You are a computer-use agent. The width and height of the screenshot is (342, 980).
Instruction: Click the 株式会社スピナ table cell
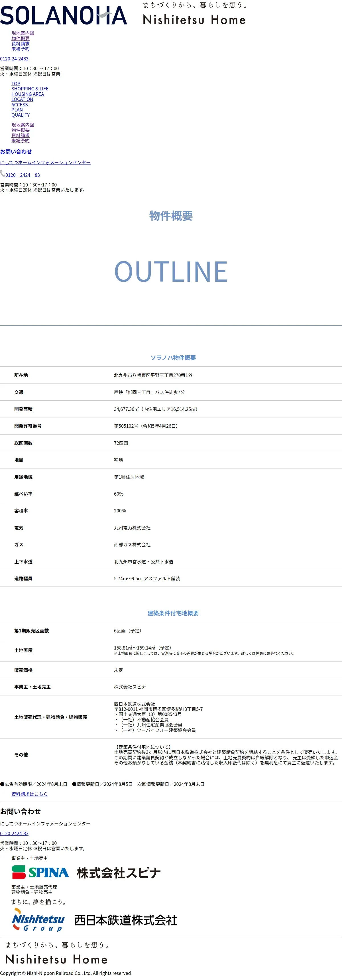pos(130,687)
